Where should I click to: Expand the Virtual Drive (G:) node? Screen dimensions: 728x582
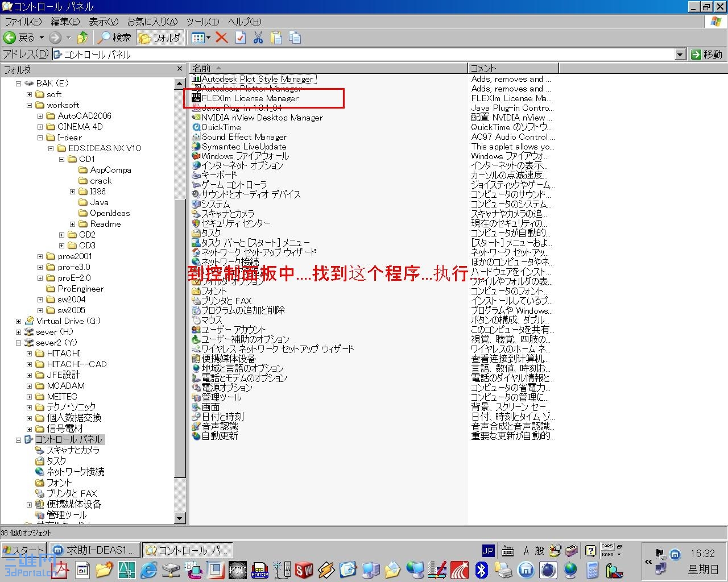19,321
